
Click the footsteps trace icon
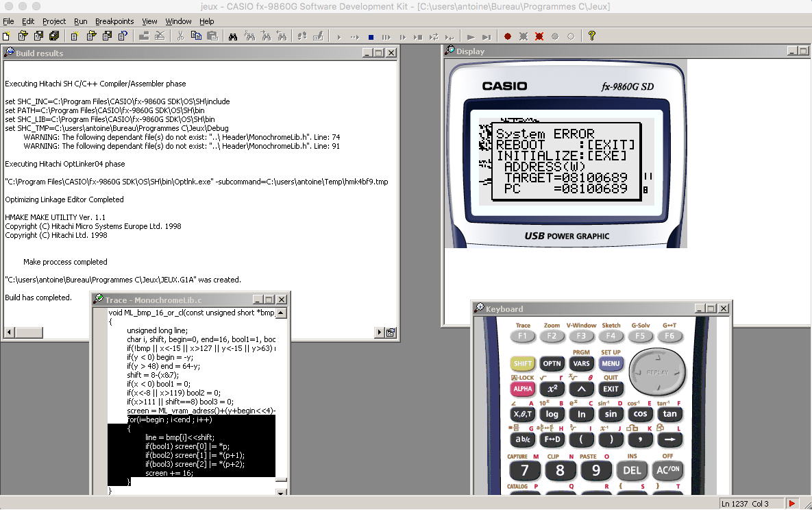[302, 36]
